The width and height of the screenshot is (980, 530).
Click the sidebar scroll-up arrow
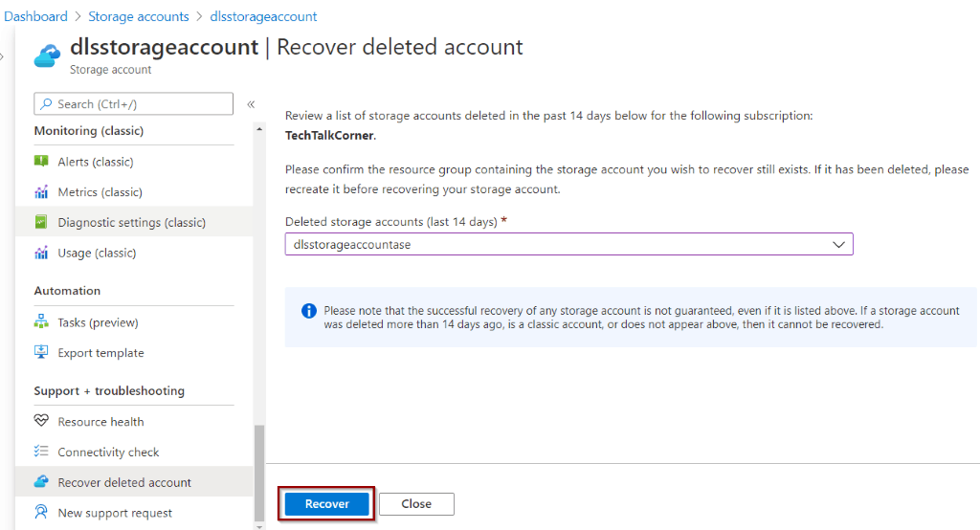click(x=259, y=129)
